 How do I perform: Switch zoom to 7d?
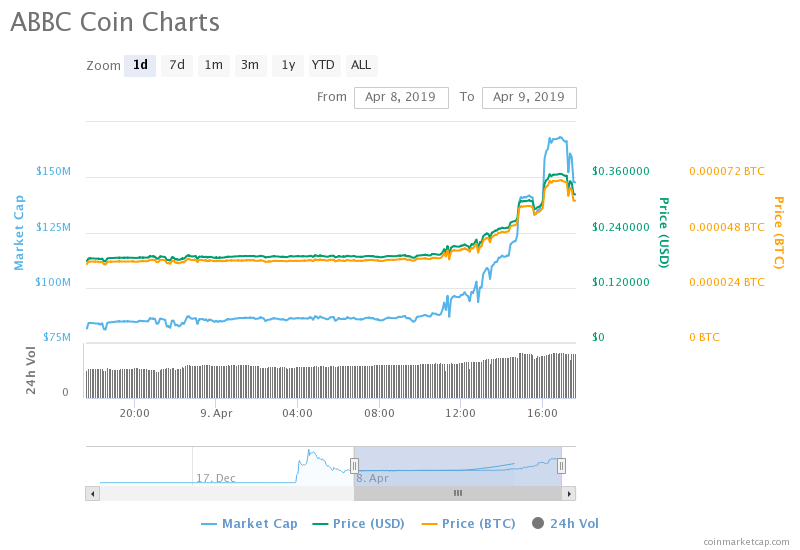177,65
